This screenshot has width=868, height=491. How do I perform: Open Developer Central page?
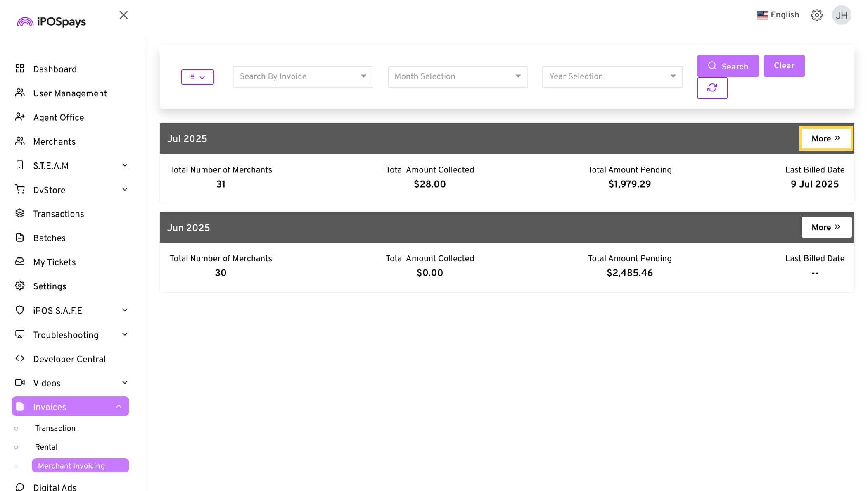[x=69, y=359]
